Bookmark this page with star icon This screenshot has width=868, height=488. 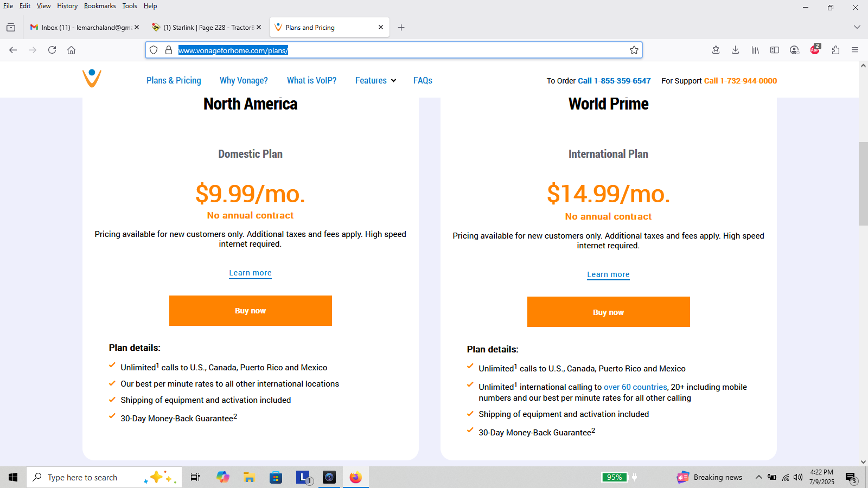click(634, 50)
